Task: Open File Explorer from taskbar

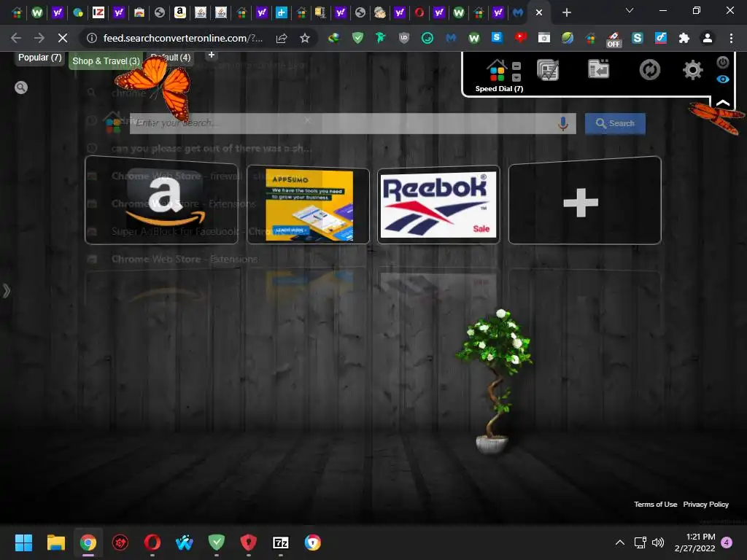Action: (55, 542)
